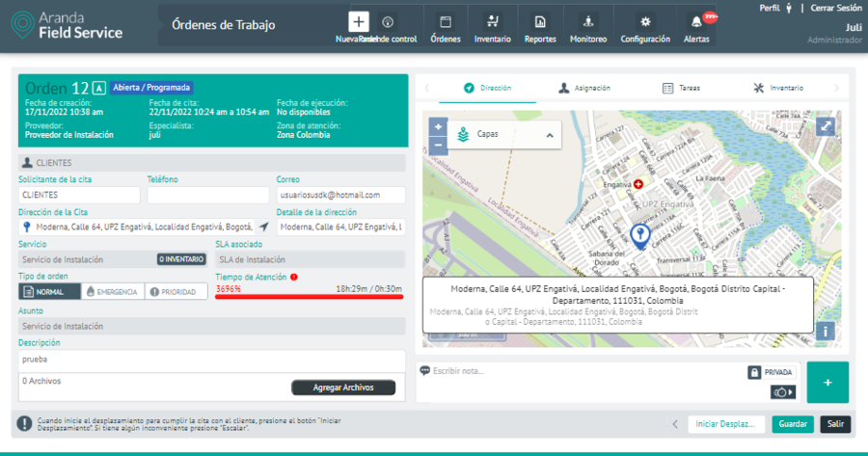
Task: Click the green add note button
Action: click(x=827, y=383)
